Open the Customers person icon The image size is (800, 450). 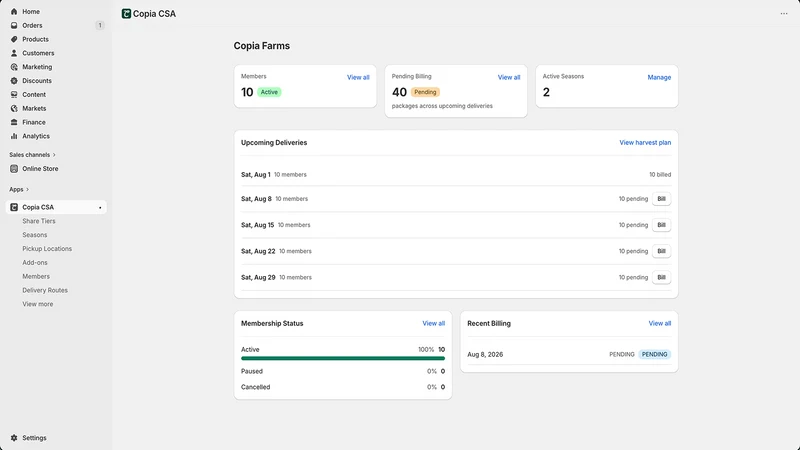tap(14, 53)
